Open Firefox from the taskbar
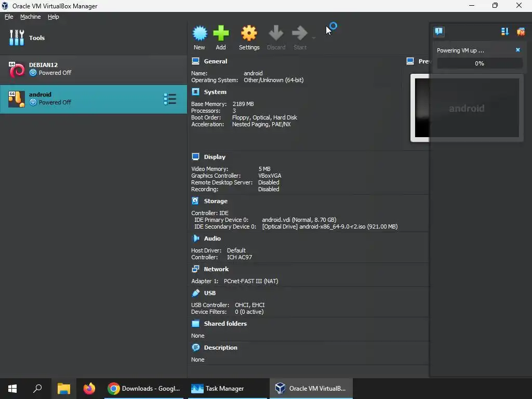 (x=89, y=389)
